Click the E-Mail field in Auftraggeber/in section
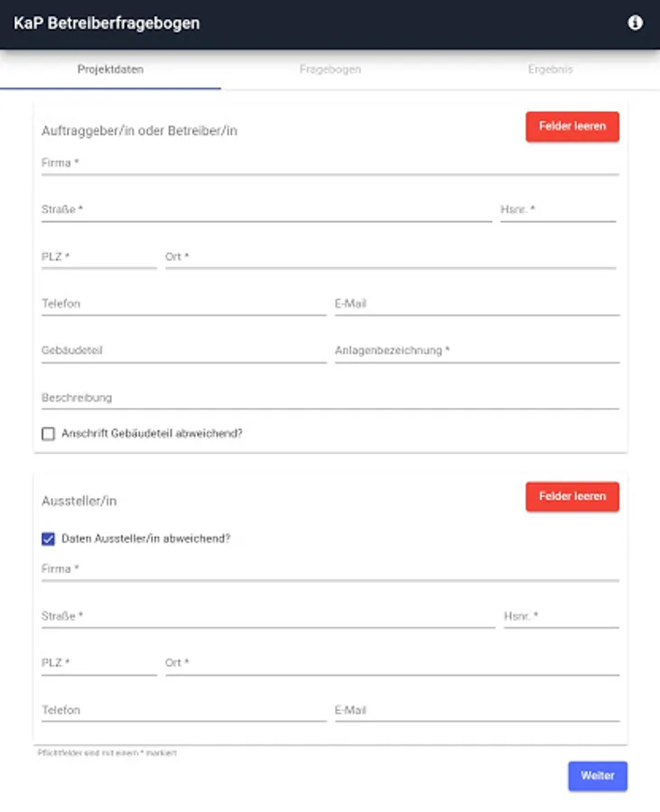 [x=477, y=304]
